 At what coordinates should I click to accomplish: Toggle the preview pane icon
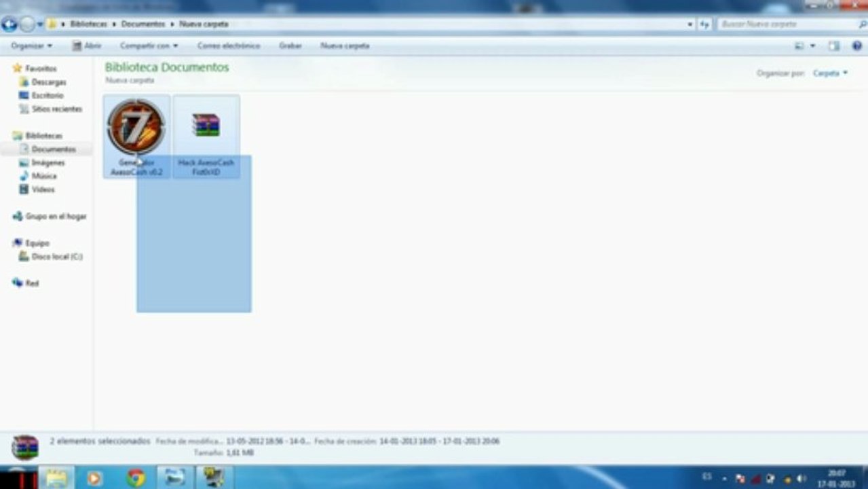click(x=834, y=46)
